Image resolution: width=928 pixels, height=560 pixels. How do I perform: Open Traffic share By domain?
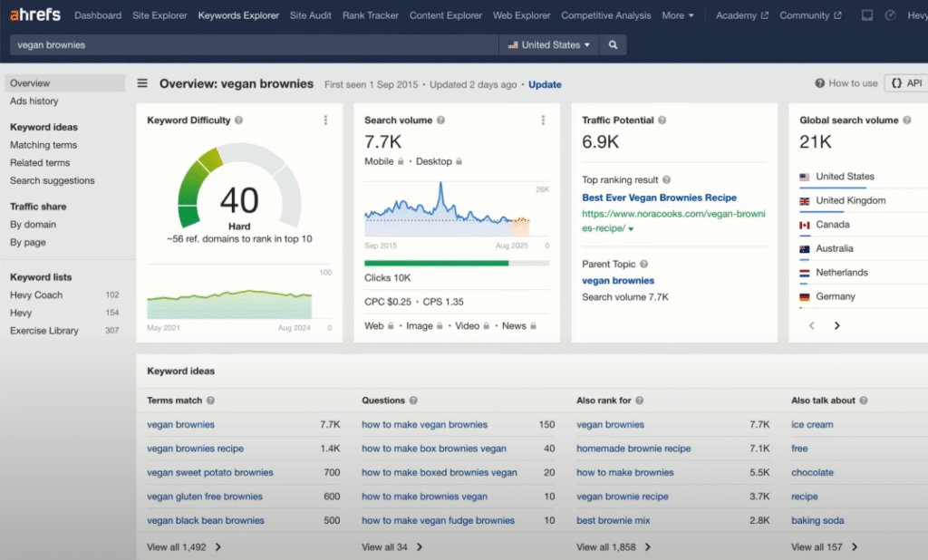coord(34,225)
